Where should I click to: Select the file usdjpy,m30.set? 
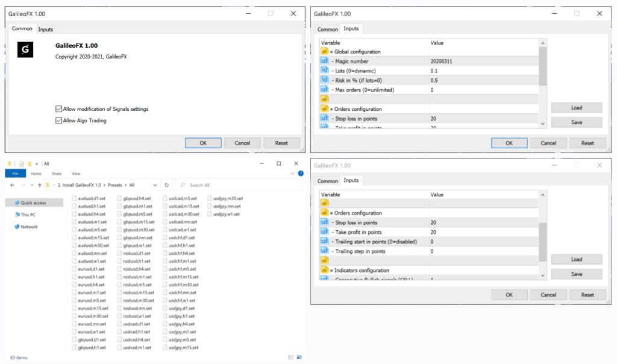tap(225, 198)
